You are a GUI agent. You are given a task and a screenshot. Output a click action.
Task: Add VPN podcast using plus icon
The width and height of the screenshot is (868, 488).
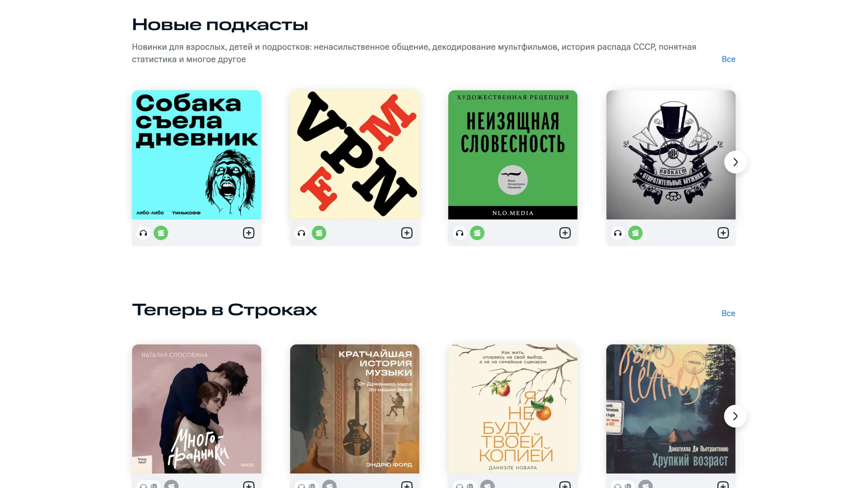tap(407, 233)
